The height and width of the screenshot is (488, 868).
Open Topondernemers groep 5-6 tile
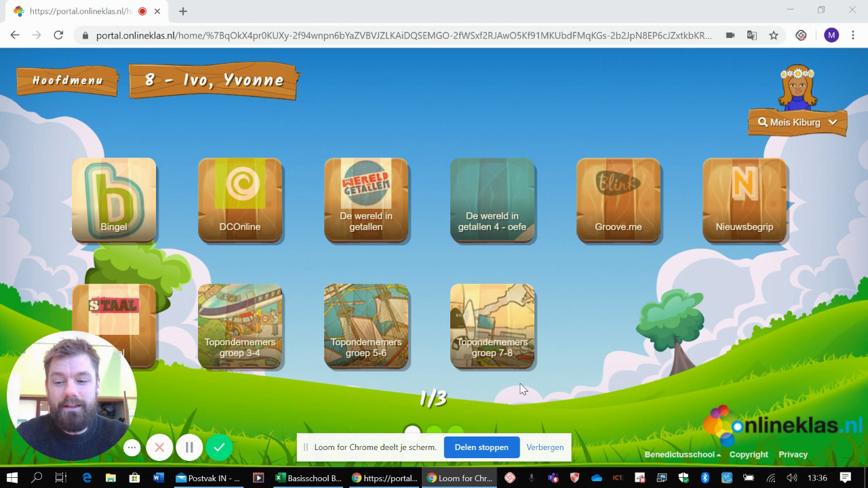[x=366, y=326]
